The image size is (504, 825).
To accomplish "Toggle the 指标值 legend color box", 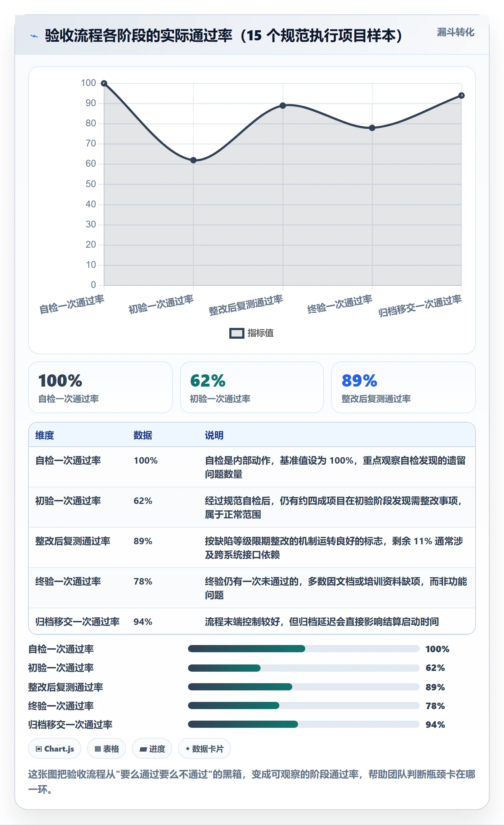I will pos(237,333).
